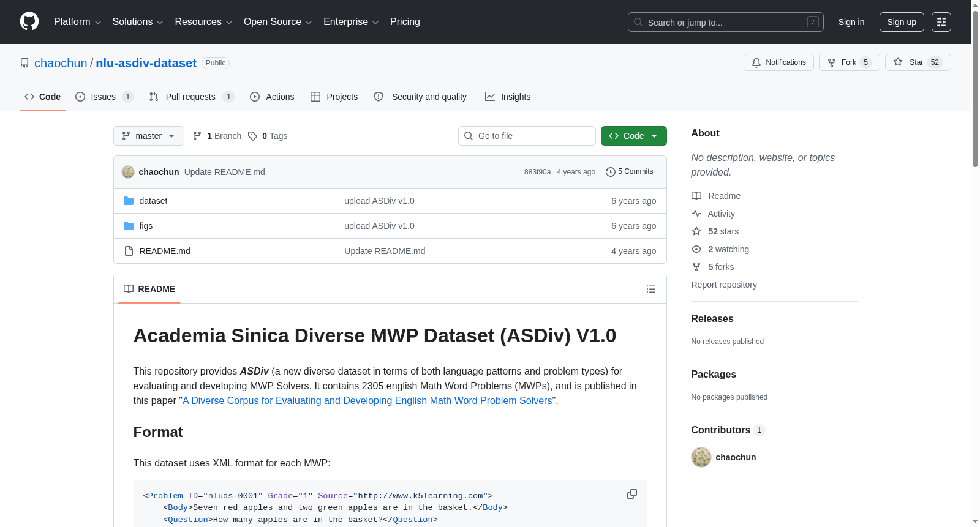Select the README tab heading

pyautogui.click(x=149, y=289)
